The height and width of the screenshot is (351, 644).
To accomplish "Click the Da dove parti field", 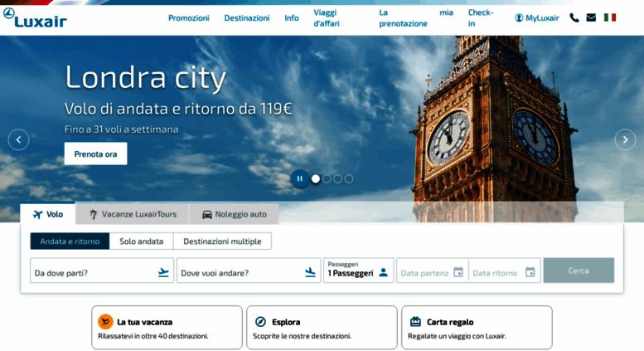I will (93, 272).
